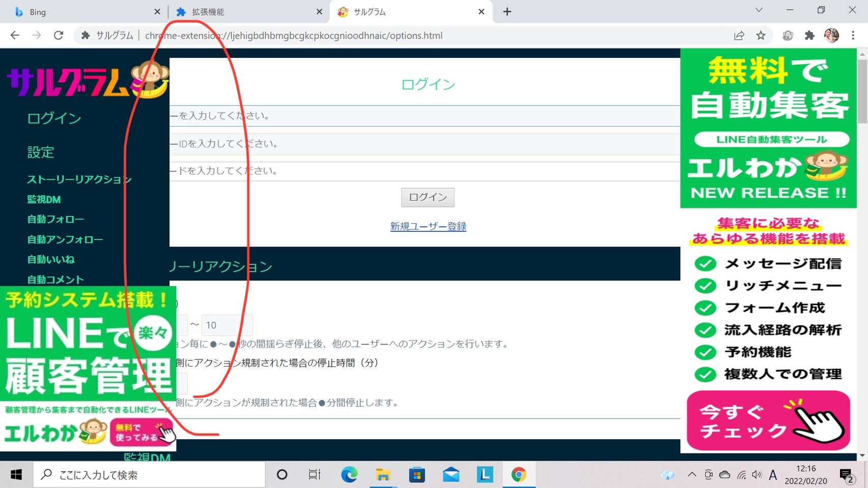This screenshot has width=868, height=488.
Task: Open Task View on the taskbar
Action: (x=314, y=475)
